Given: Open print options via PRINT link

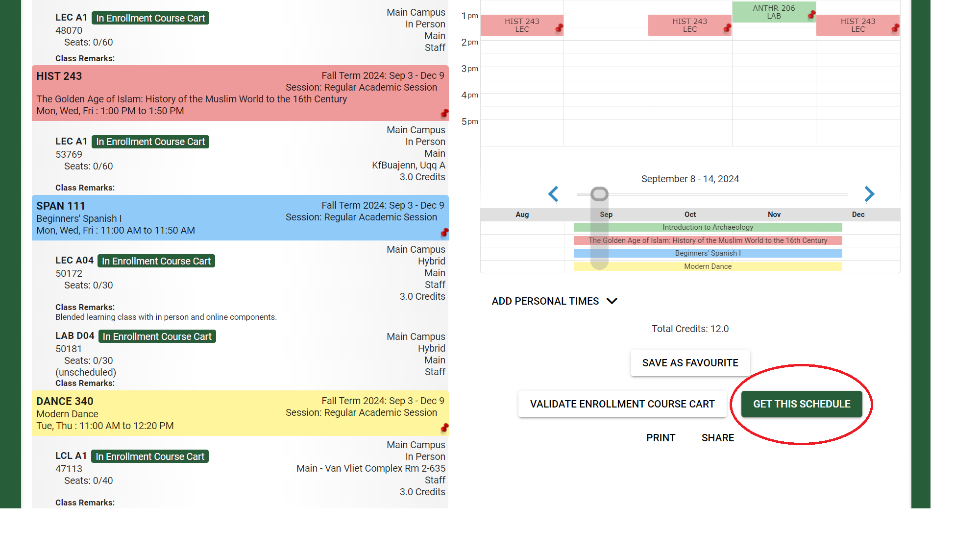Looking at the screenshot, I should point(661,437).
